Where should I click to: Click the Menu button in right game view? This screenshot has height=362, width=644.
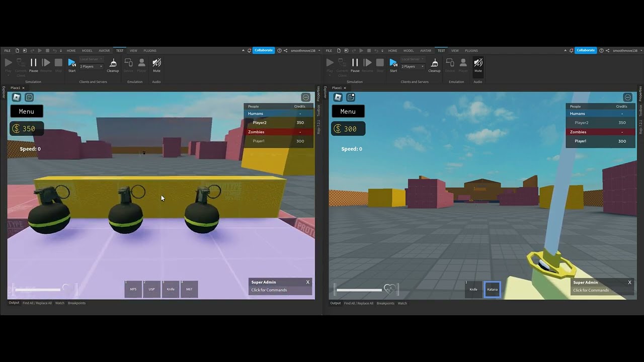348,111
